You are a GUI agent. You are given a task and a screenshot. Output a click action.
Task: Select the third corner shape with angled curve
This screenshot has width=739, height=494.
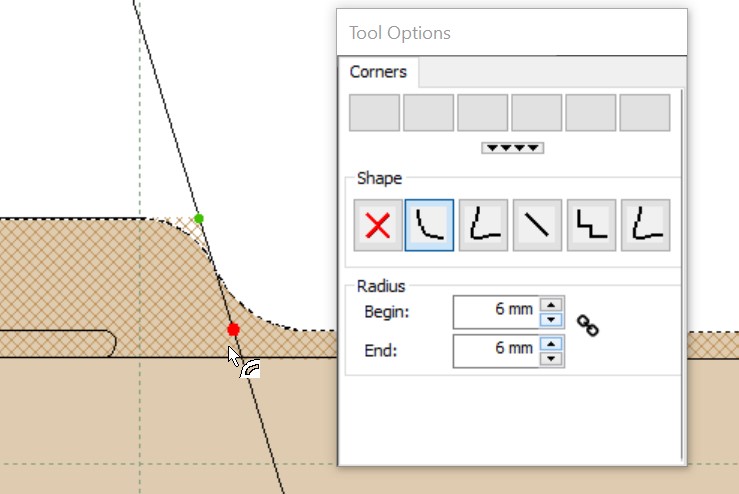[483, 225]
